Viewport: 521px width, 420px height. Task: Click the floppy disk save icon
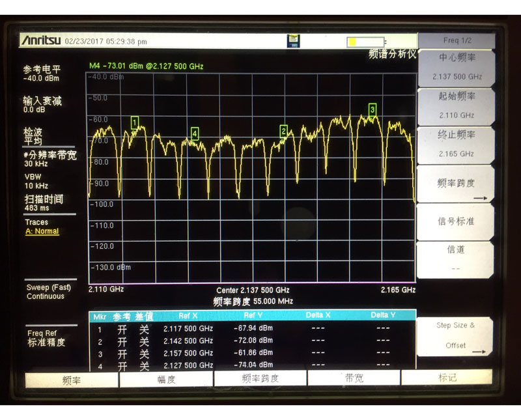click(293, 41)
